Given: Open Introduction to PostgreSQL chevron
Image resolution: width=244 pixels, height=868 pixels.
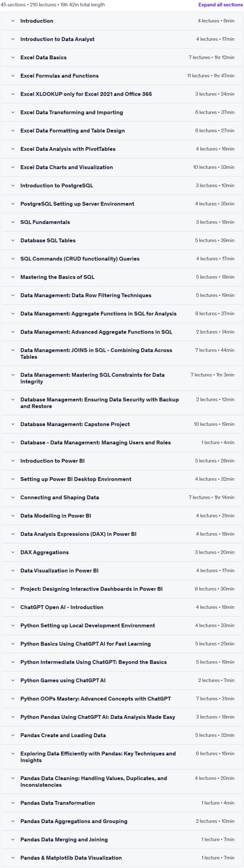Looking at the screenshot, I should [x=13, y=185].
